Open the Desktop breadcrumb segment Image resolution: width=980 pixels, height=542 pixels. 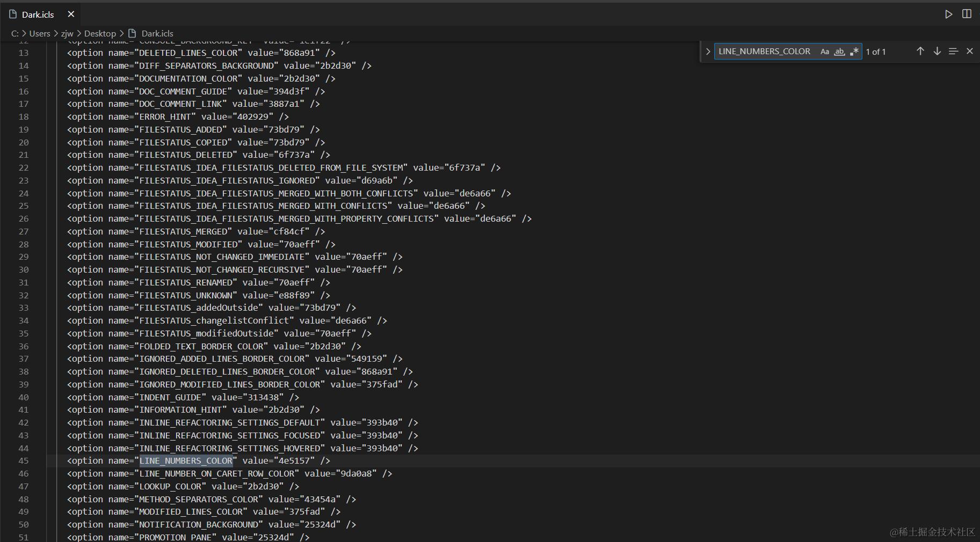100,33
